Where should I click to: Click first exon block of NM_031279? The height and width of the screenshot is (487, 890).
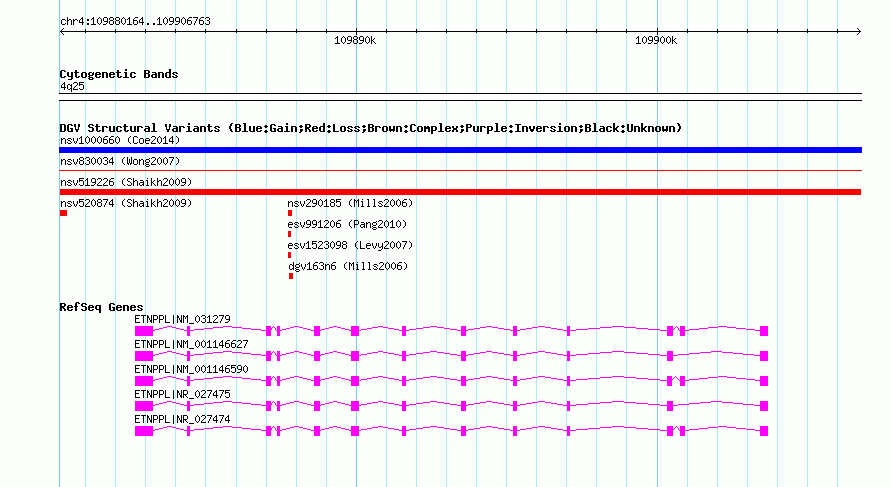144,331
